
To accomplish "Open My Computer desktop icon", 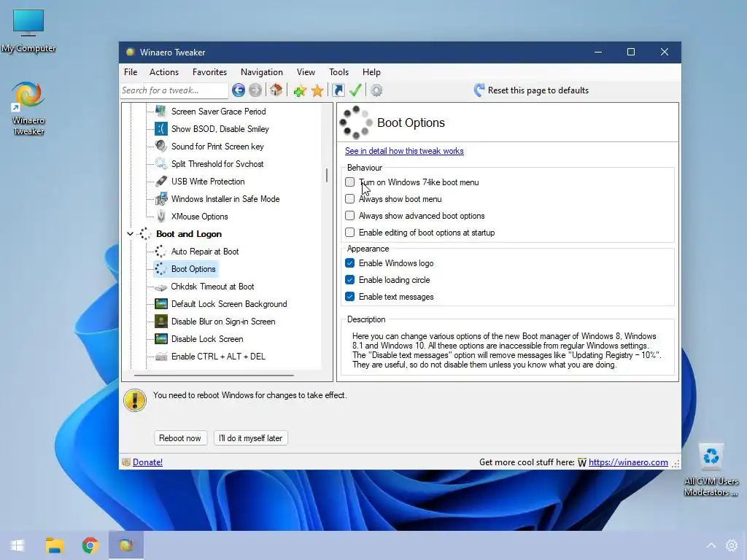I will click(x=28, y=31).
